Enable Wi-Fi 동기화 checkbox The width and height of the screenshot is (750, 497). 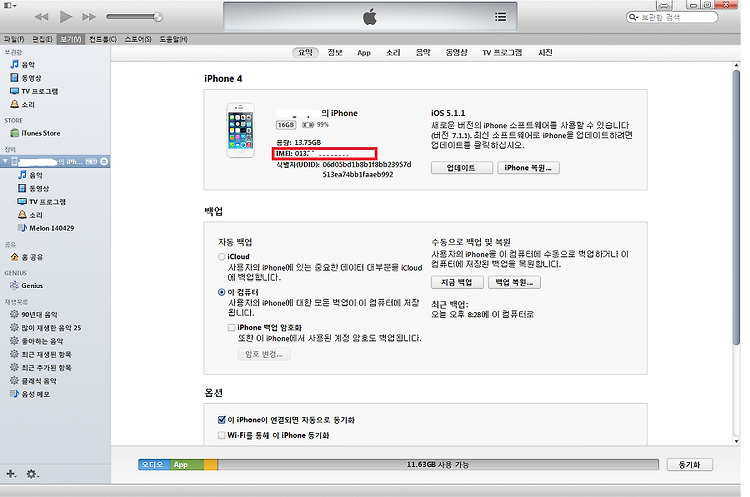[x=221, y=435]
